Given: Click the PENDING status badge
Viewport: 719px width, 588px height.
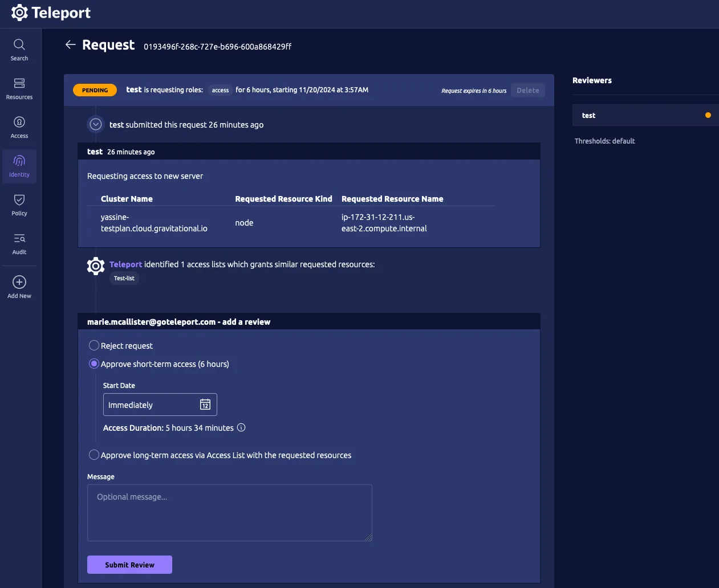Looking at the screenshot, I should point(95,90).
